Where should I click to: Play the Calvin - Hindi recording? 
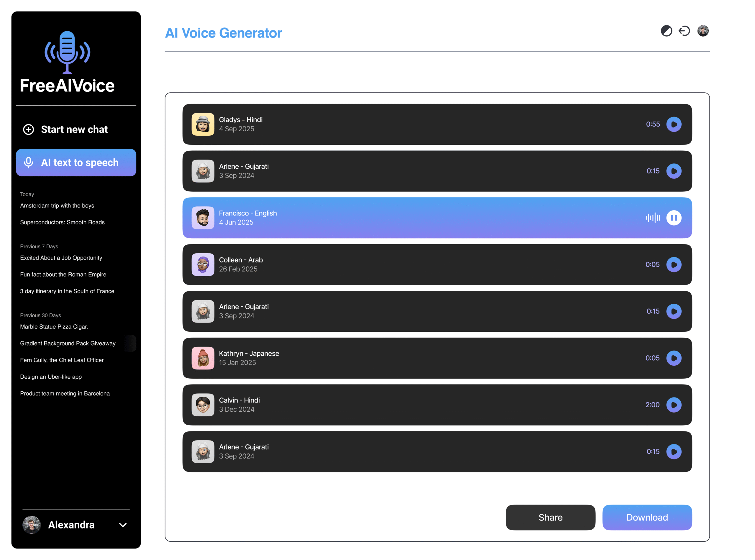tap(674, 405)
